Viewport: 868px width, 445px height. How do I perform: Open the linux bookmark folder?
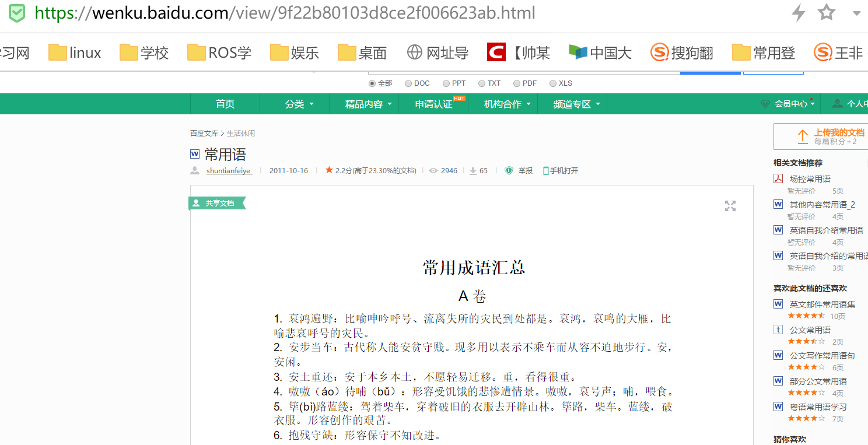click(x=75, y=52)
